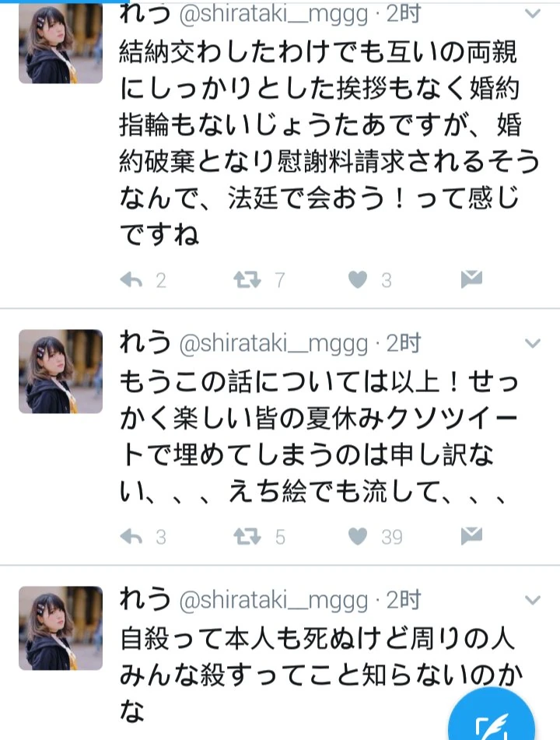Like the tweet with 3 likes

coord(358,280)
